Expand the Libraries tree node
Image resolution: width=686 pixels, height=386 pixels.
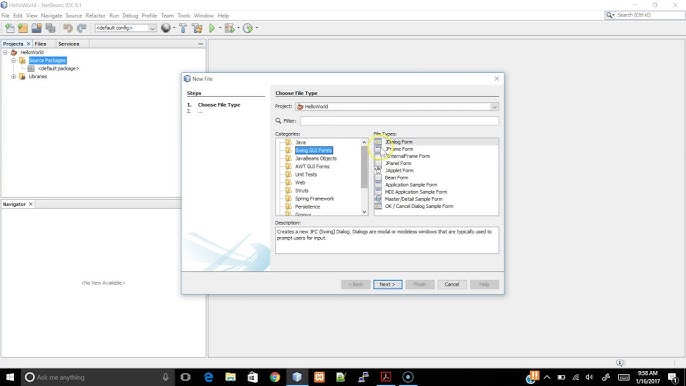(14, 77)
